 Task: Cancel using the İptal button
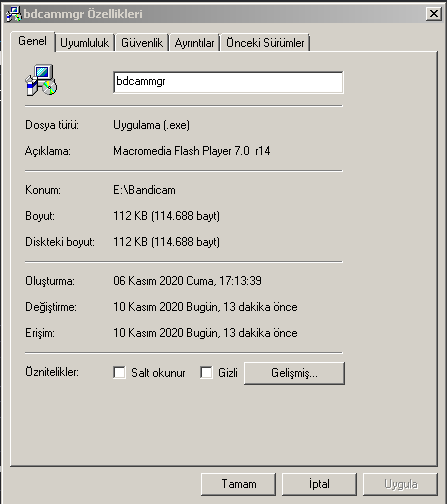319,484
